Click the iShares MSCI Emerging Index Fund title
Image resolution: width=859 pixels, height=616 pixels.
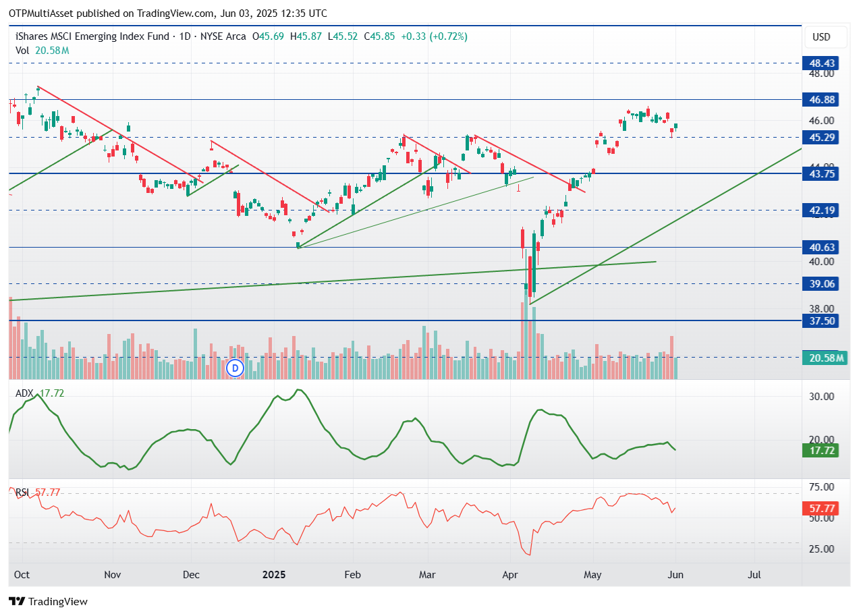92,36
